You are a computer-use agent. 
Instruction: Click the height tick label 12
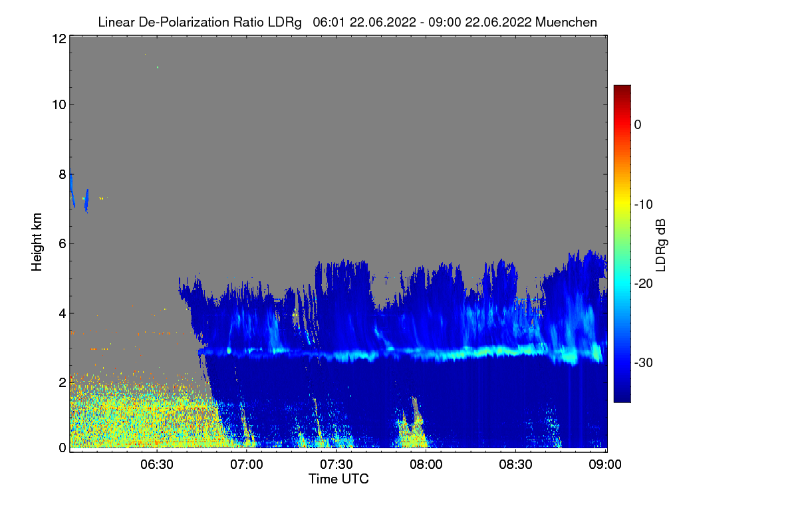(x=58, y=39)
